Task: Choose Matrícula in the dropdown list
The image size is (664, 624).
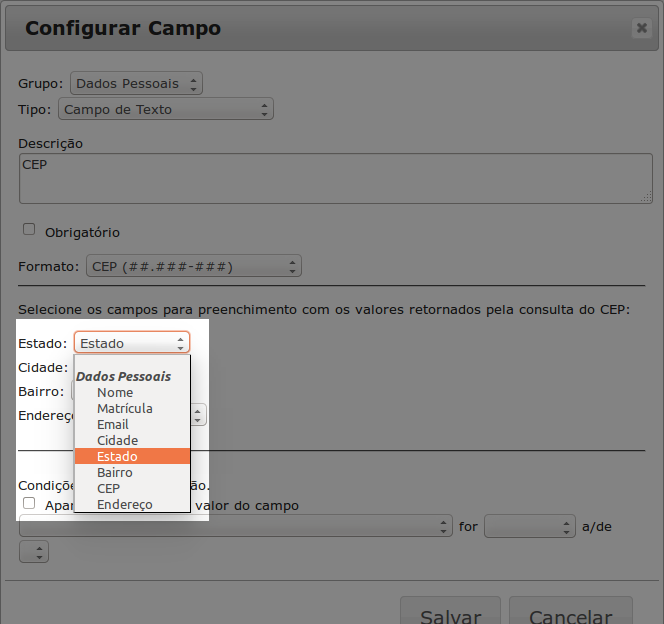Action: click(x=125, y=408)
